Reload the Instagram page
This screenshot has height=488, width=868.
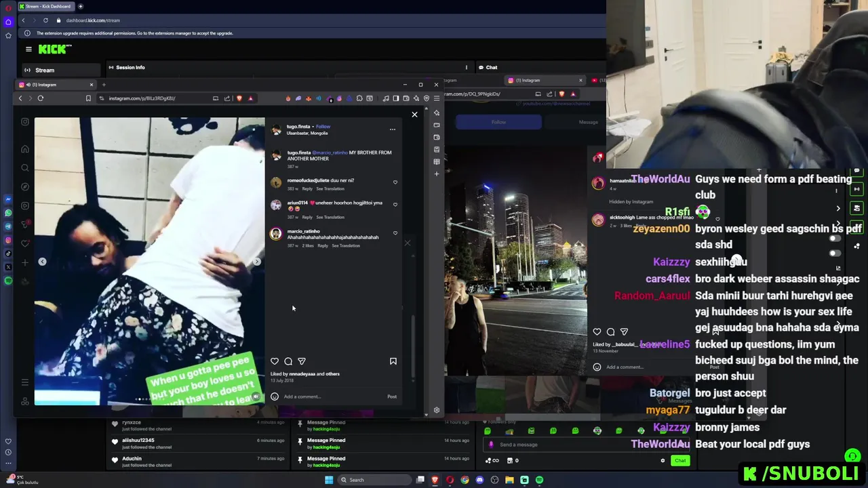click(x=41, y=98)
